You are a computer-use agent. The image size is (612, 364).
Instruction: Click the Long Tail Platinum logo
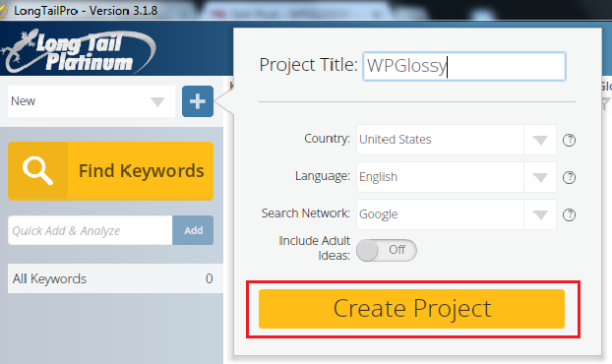pyautogui.click(x=78, y=51)
